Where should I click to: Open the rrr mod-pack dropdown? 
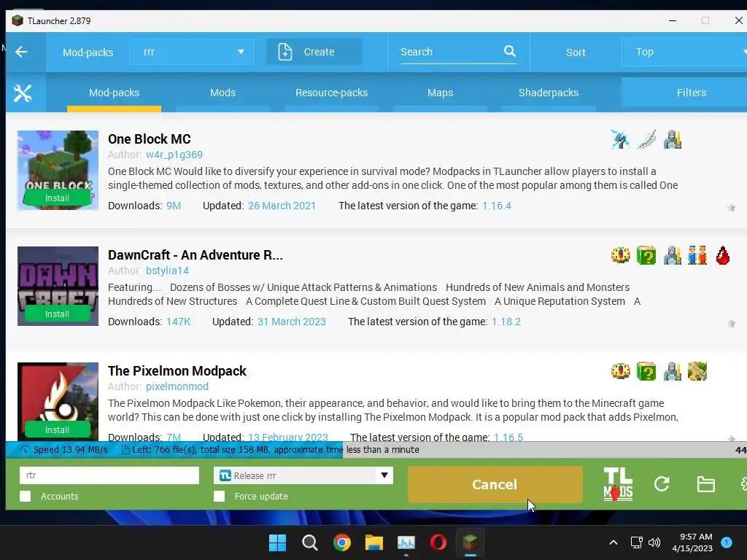[x=192, y=52]
